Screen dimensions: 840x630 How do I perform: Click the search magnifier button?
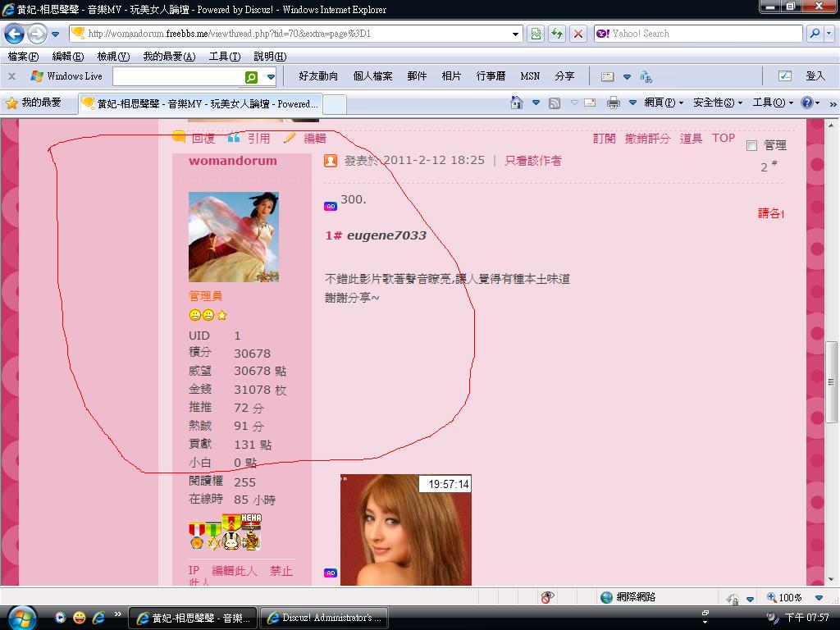[815, 34]
